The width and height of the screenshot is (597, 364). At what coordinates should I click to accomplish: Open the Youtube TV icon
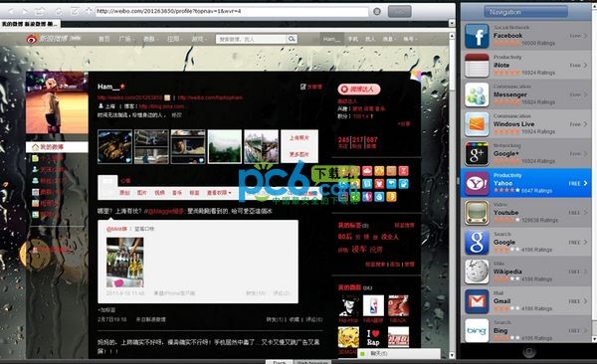(477, 213)
